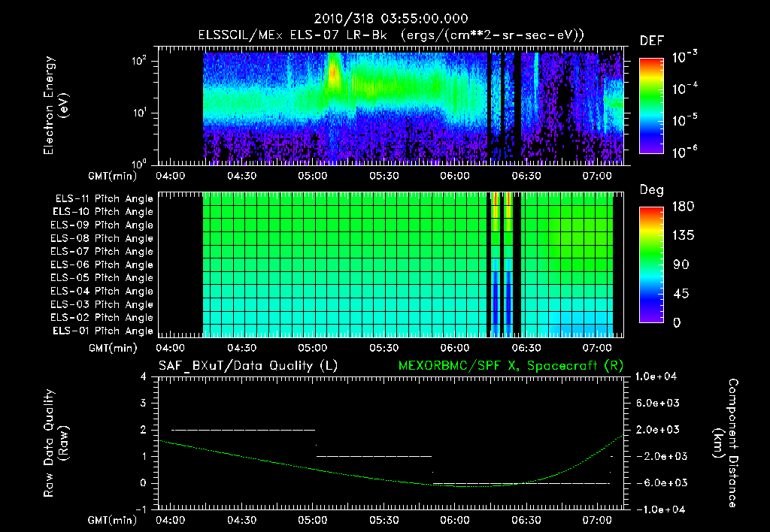Select the ELS-07 Pitch Angle row label
Viewport: 770px width, 532px height.
[x=102, y=252]
